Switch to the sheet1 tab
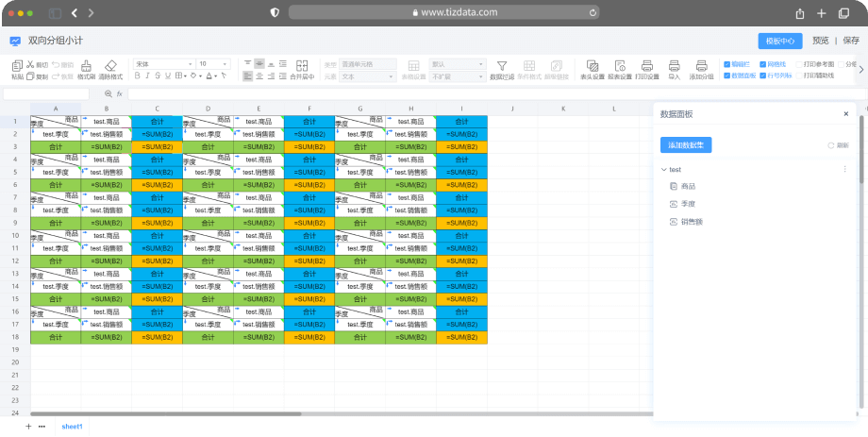The image size is (868, 437). [73, 427]
